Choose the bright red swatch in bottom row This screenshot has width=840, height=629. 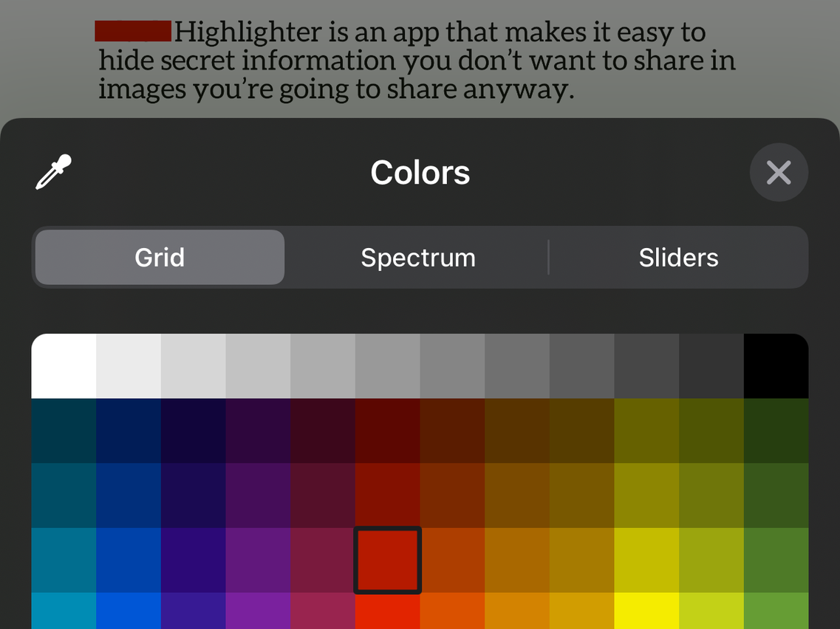[x=388, y=611]
